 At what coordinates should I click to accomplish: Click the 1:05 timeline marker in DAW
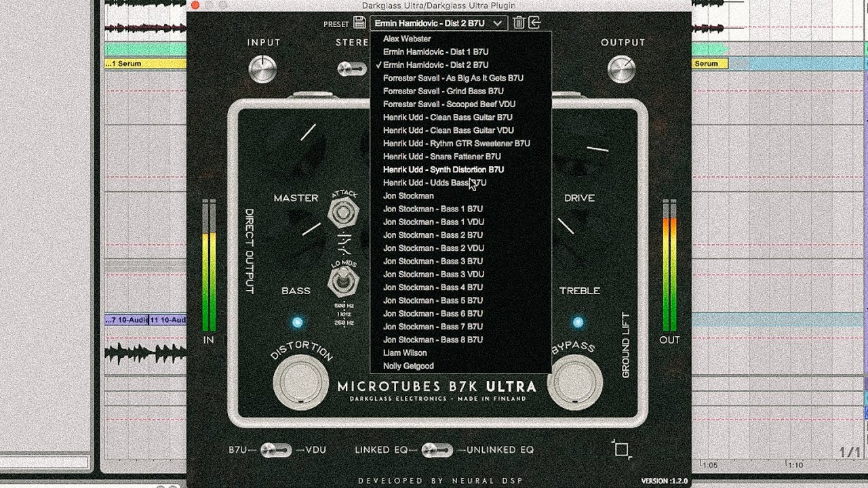pyautogui.click(x=710, y=465)
